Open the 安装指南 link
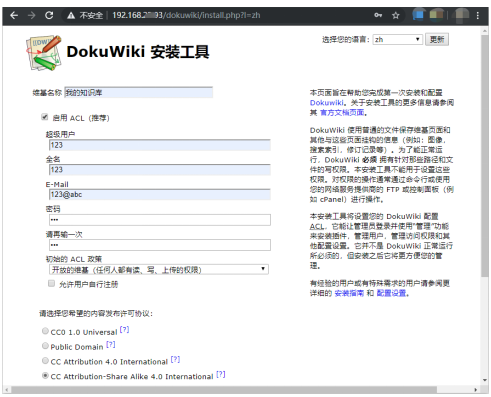 349,293
